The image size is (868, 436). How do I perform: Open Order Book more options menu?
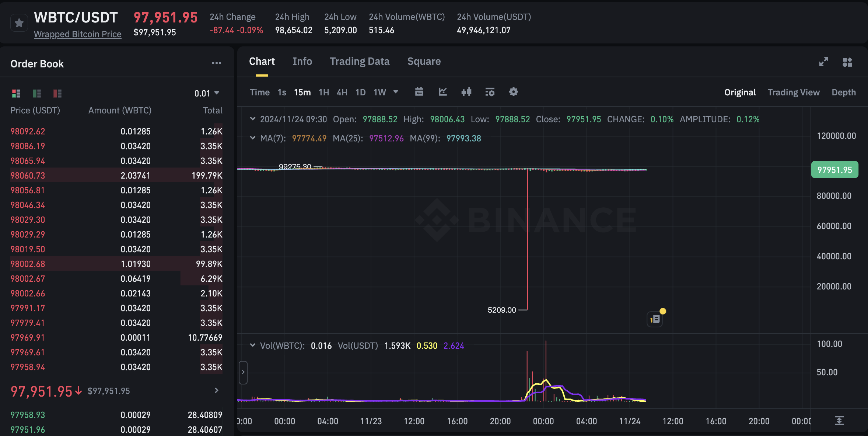[x=217, y=63]
